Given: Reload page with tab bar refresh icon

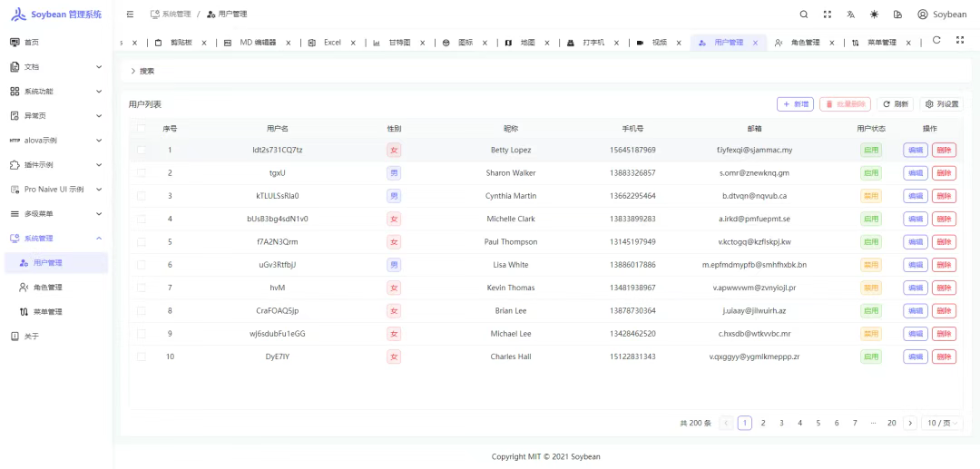Looking at the screenshot, I should [x=936, y=42].
